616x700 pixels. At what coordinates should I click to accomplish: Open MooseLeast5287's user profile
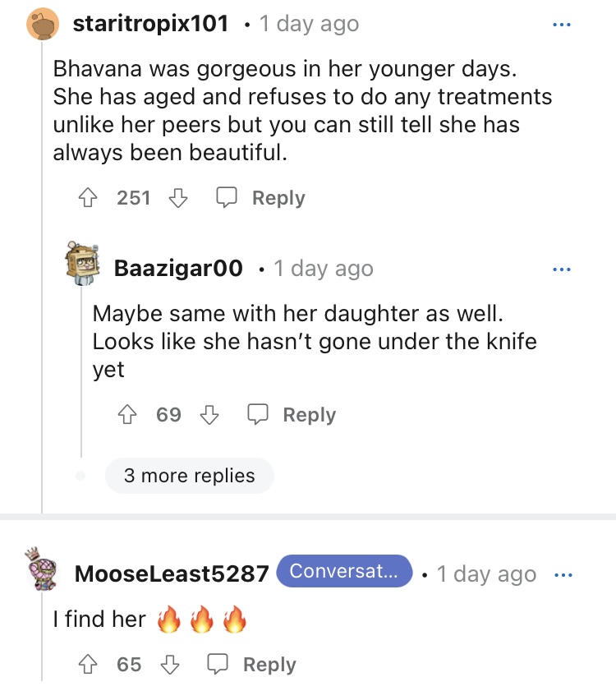tap(172, 574)
